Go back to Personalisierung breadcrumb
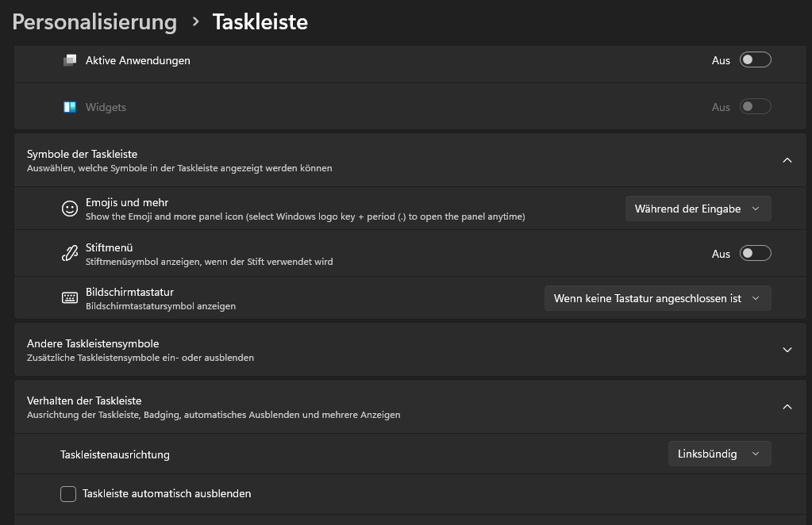 point(94,22)
